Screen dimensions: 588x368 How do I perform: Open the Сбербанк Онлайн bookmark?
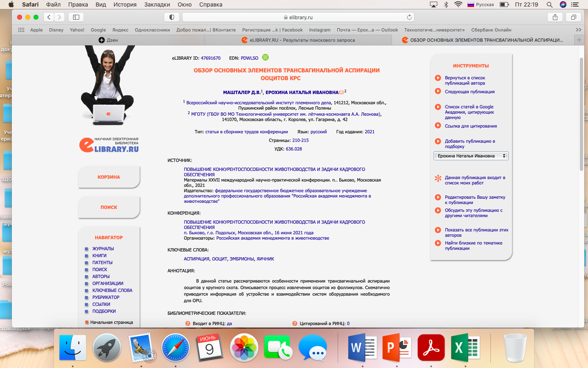click(491, 30)
